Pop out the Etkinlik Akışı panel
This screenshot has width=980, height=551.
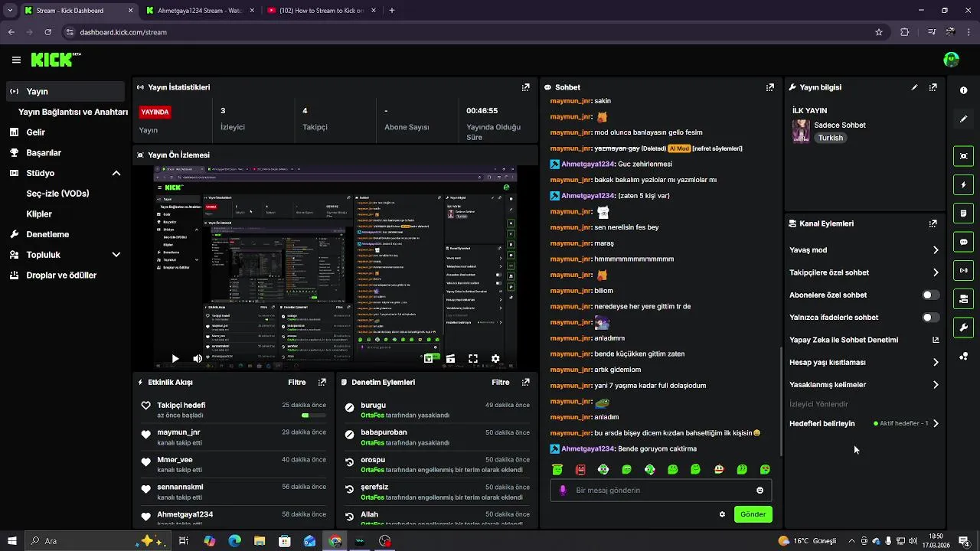point(322,382)
